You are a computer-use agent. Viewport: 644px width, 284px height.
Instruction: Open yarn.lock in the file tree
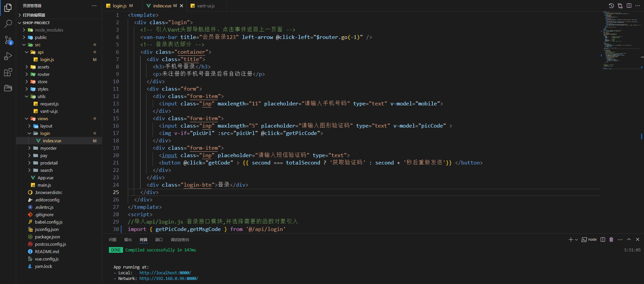pyautogui.click(x=59, y=266)
